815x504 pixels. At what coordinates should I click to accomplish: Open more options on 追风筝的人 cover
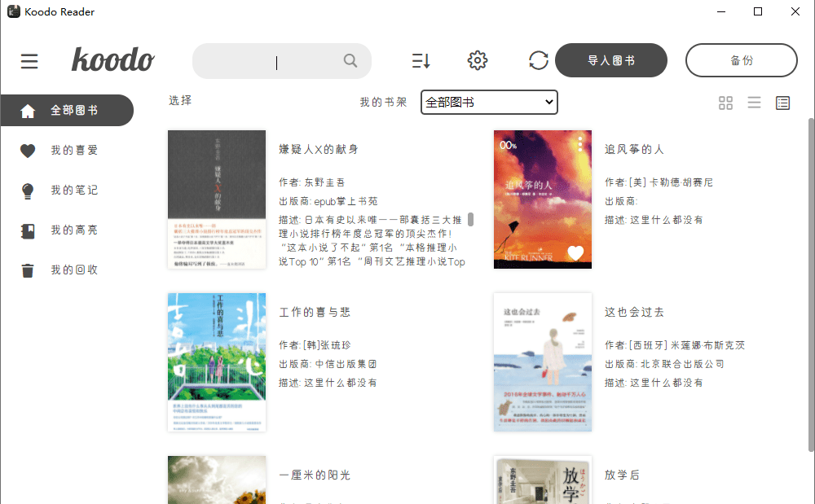(580, 144)
